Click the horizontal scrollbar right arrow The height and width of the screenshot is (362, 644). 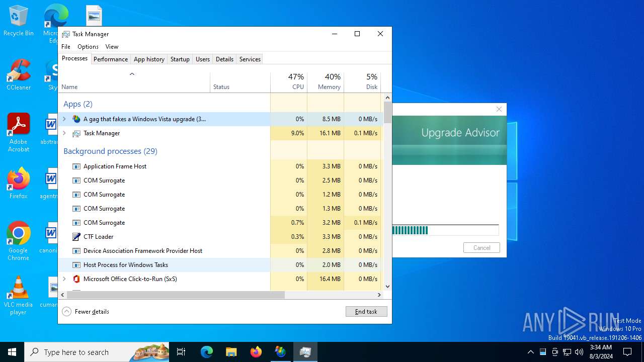[x=380, y=295]
